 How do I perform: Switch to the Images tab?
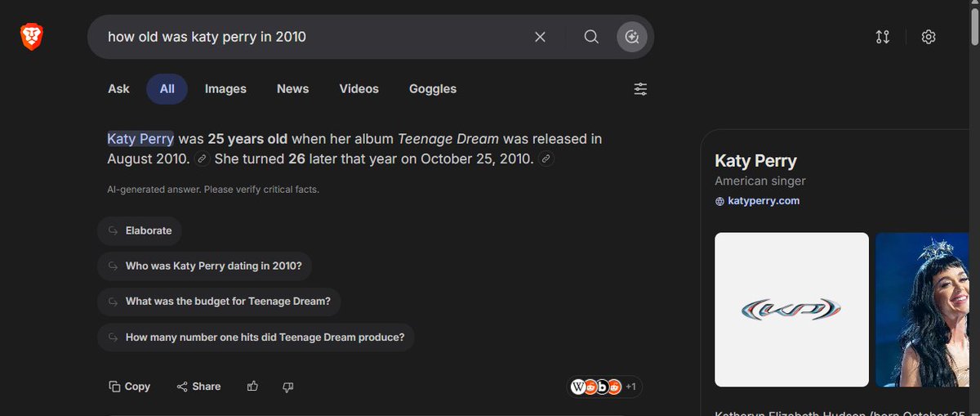pos(225,89)
